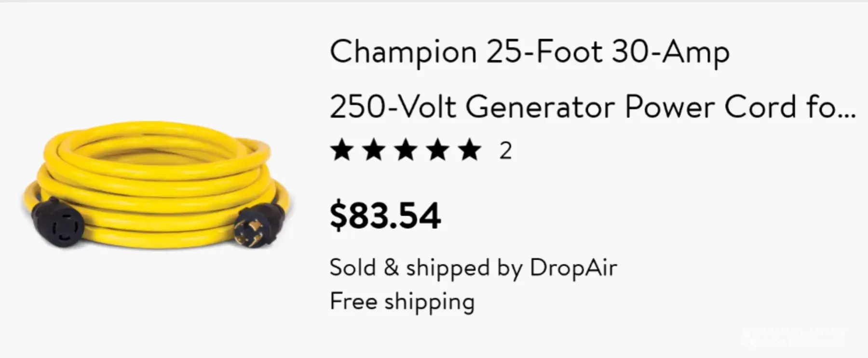The width and height of the screenshot is (868, 358).
Task: Click the "Free shipping" label
Action: click(402, 302)
